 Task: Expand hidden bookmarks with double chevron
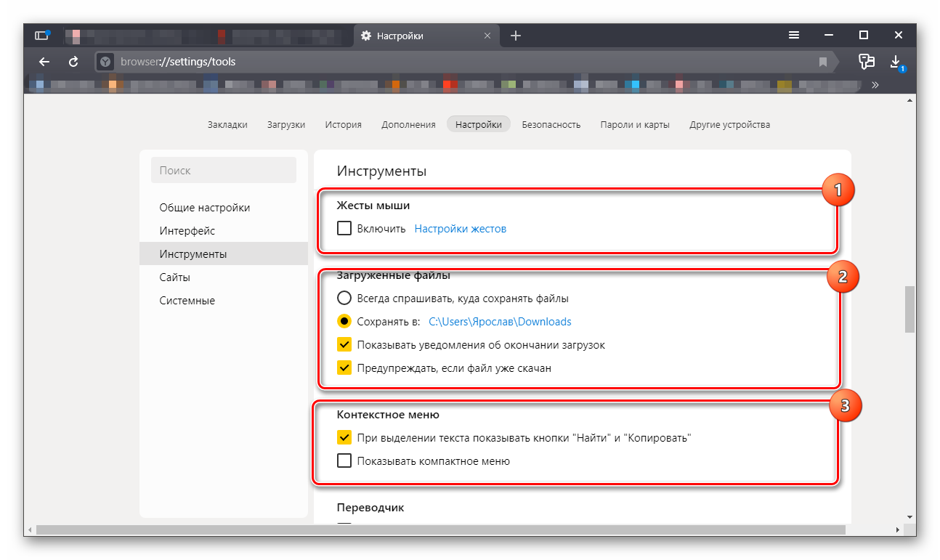click(x=875, y=85)
